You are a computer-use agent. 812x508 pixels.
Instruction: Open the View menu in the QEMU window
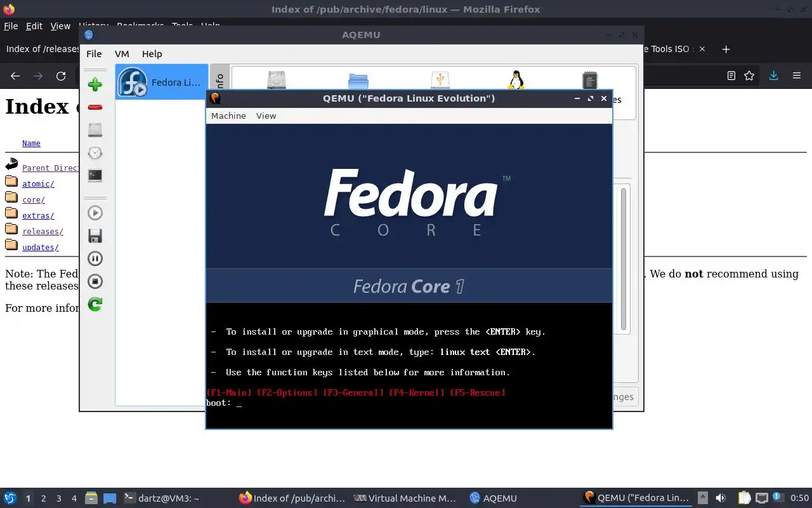[266, 116]
